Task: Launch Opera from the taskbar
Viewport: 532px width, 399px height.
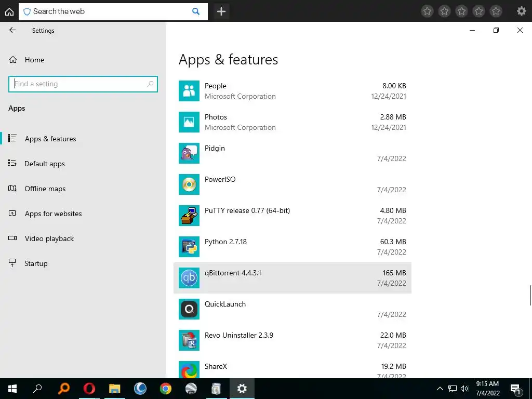Action: tap(89, 389)
